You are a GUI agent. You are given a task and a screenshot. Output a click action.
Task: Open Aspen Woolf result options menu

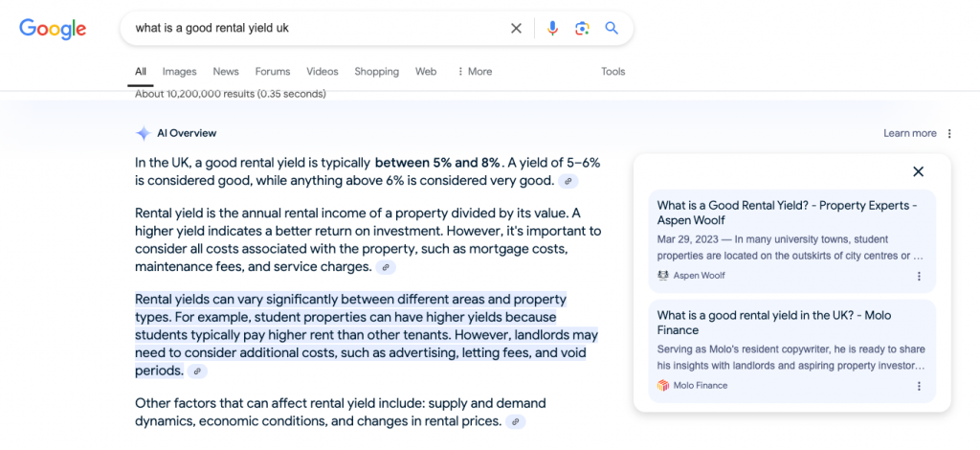pyautogui.click(x=919, y=276)
